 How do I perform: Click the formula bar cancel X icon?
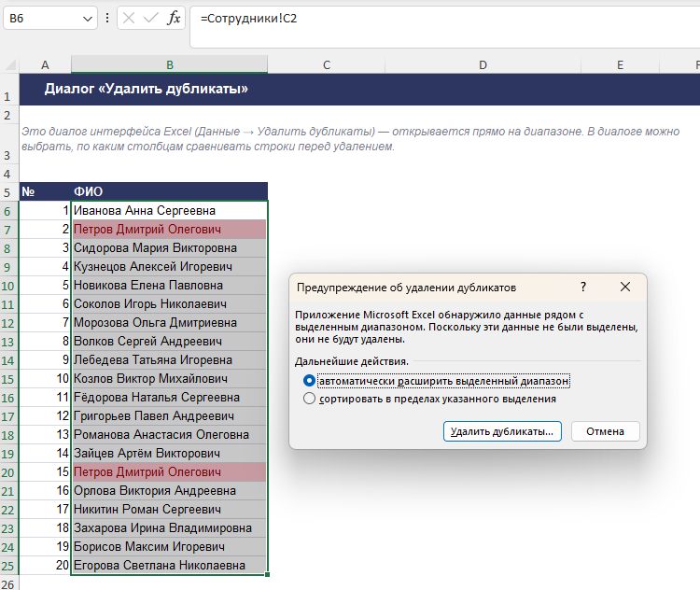[x=129, y=19]
